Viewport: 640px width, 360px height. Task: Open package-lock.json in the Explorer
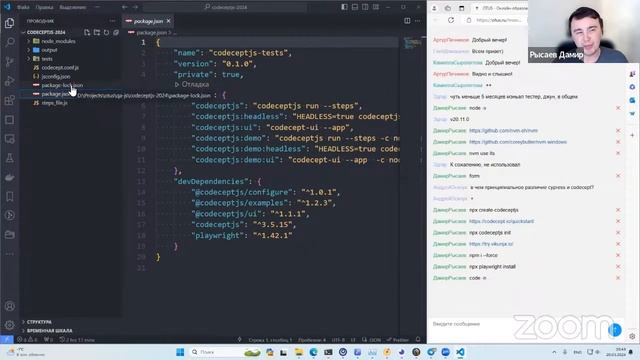point(62,85)
